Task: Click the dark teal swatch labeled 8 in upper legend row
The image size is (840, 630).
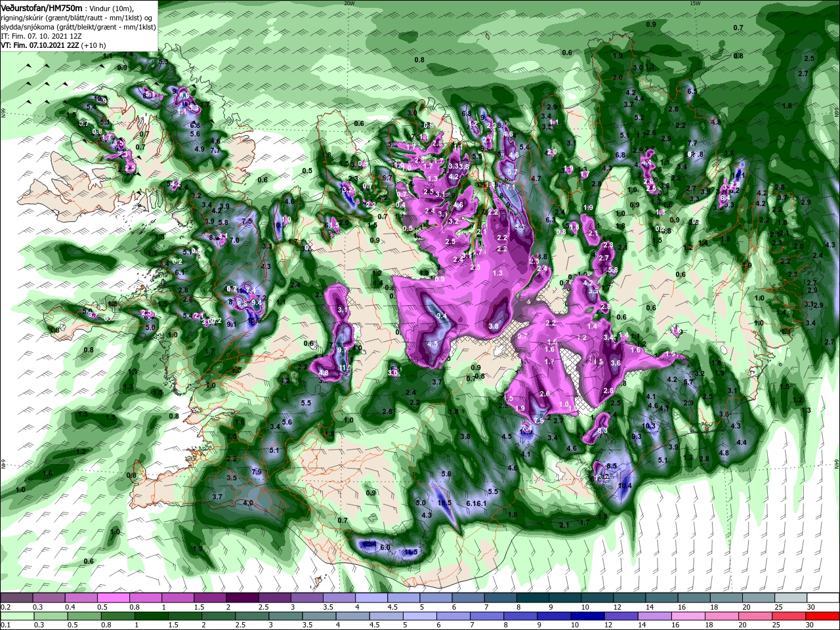Action: point(533,597)
